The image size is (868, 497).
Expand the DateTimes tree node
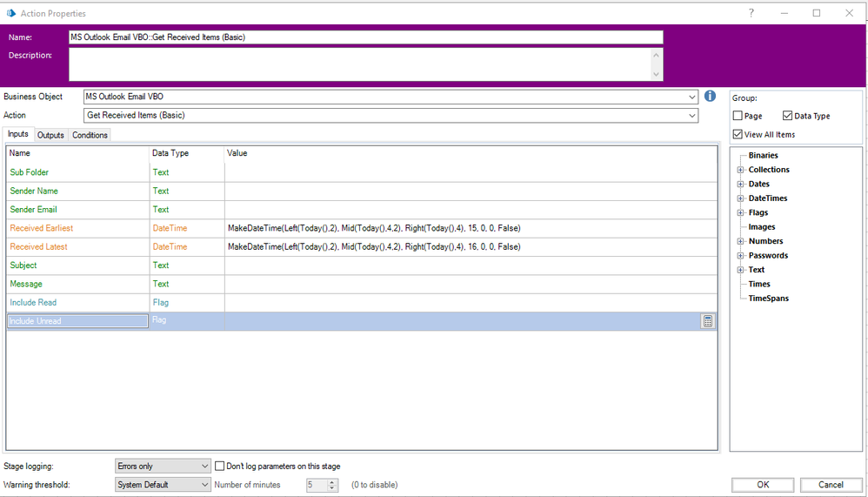[740, 198]
